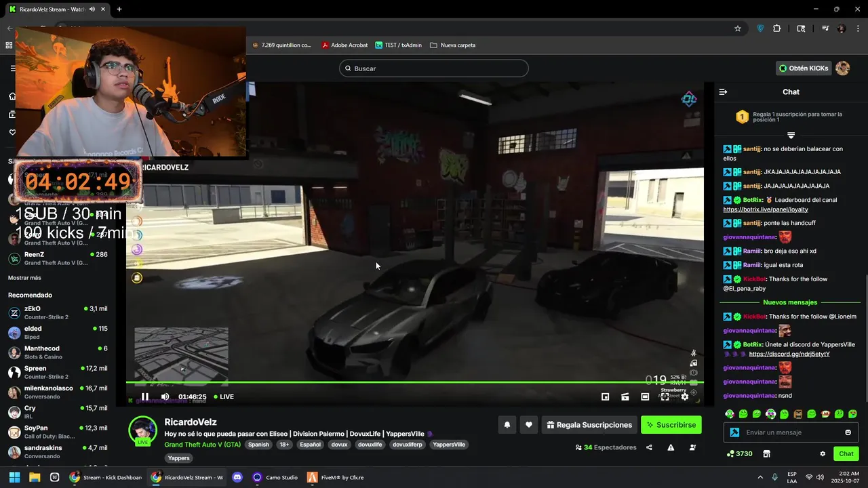The width and height of the screenshot is (868, 488).
Task: Click Regala Suscripciones button
Action: (x=589, y=425)
